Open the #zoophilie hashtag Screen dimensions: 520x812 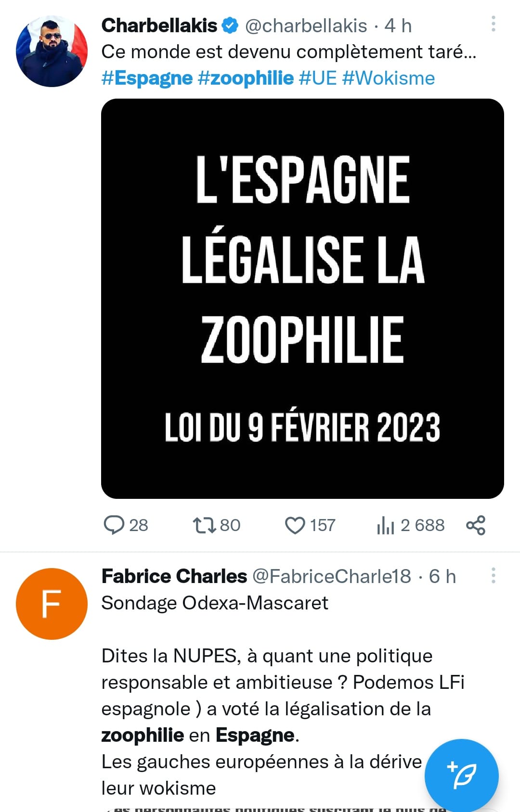click(x=246, y=78)
